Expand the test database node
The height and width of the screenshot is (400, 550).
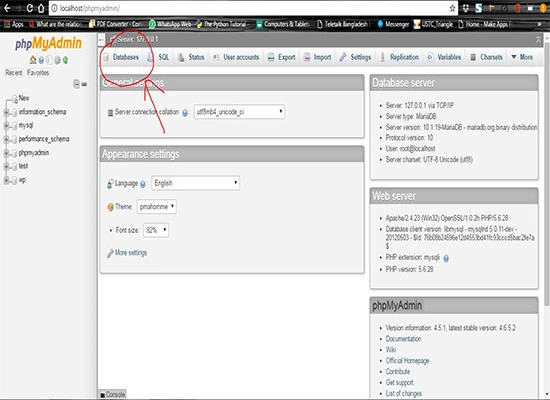6,167
